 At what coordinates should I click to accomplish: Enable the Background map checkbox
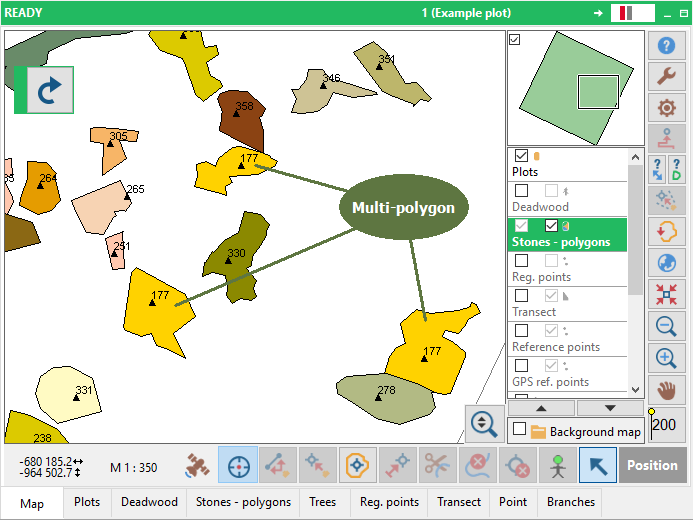[x=519, y=429]
